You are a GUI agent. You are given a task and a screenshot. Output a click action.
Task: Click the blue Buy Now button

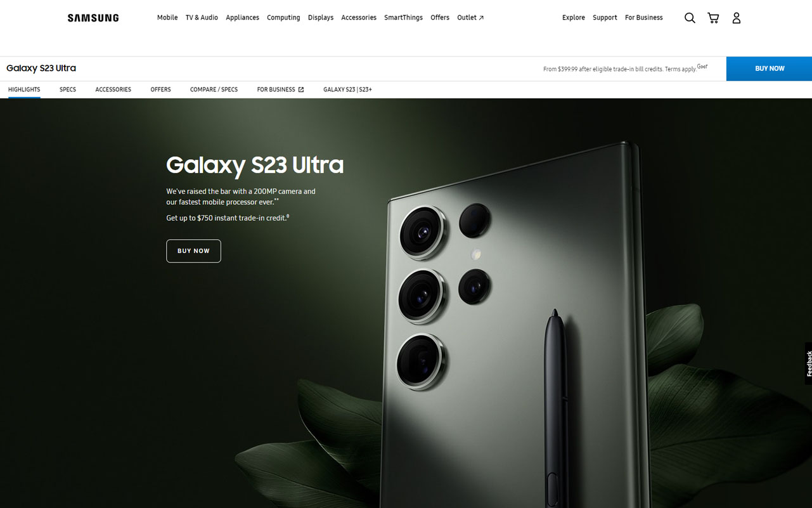[x=769, y=68]
